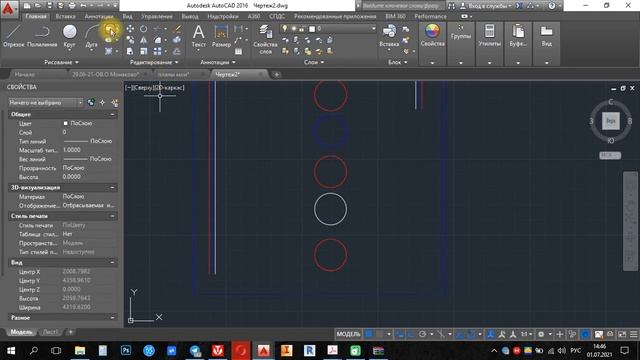Select the Отрезок line tool
Image resolution: width=640 pixels, height=360 pixels.
[13, 36]
